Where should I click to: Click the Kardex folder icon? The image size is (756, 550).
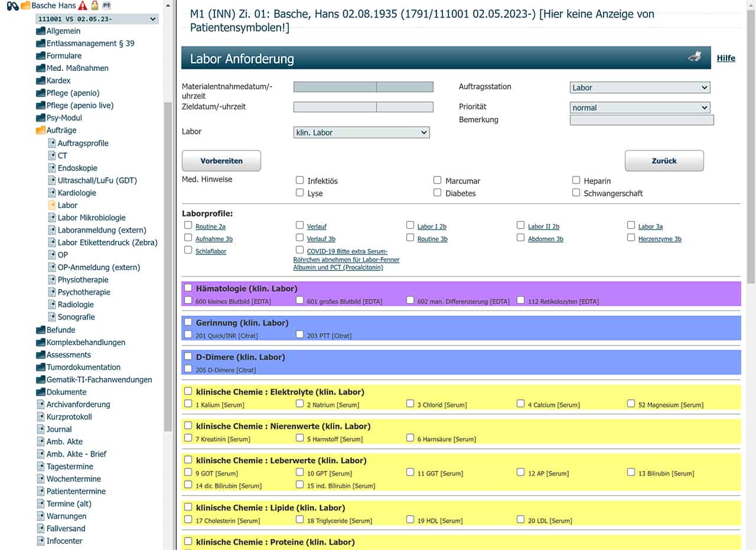[x=40, y=80]
